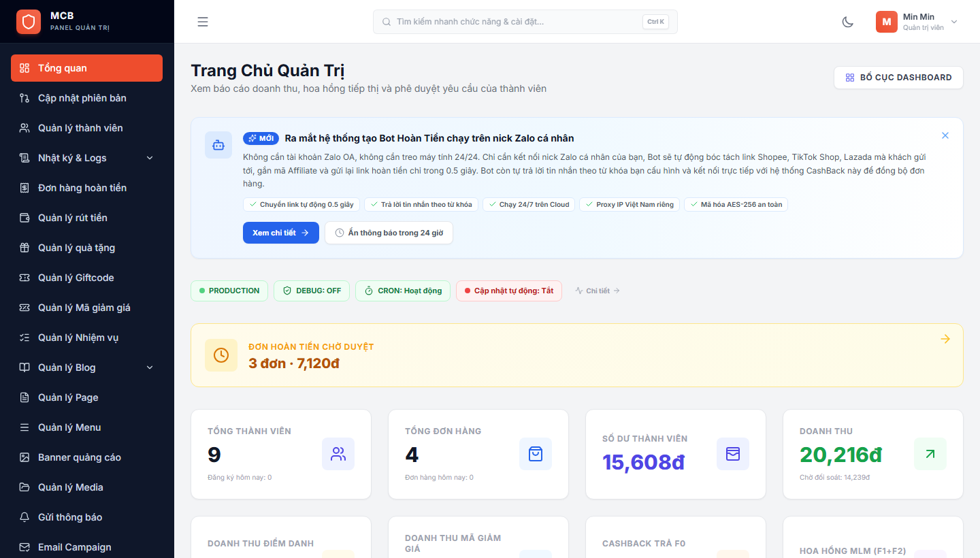Toggle the hamburger sidebar menu icon

[x=203, y=22]
